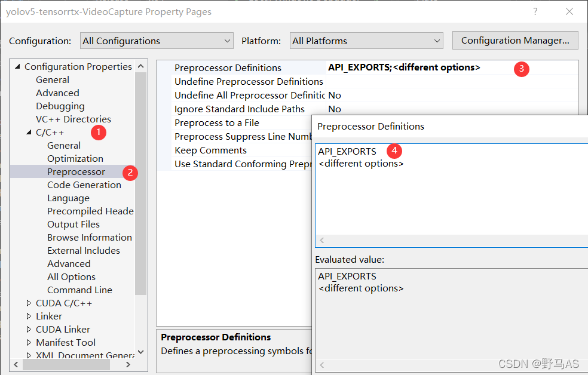Select Optimization under C/C++
Screen dimensions: 588x375
(x=75, y=158)
